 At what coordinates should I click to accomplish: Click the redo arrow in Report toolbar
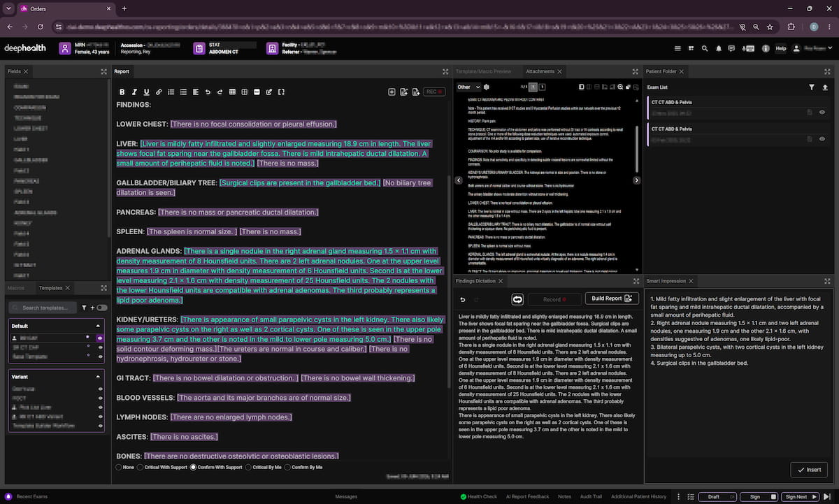pyautogui.click(x=220, y=92)
